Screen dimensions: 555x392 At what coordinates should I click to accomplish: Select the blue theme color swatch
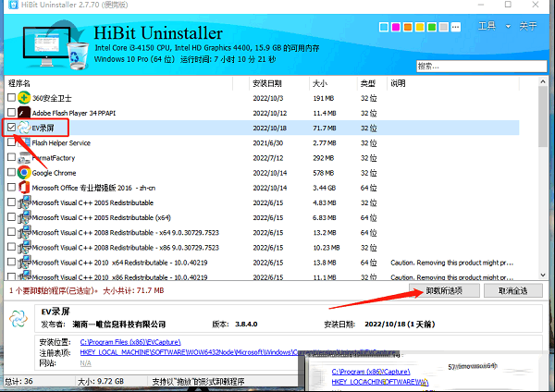[x=384, y=27]
